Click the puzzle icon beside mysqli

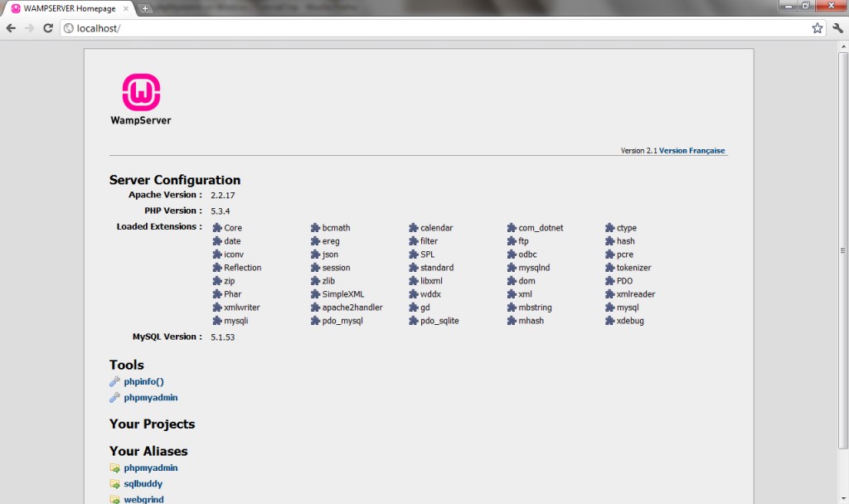[x=217, y=321]
